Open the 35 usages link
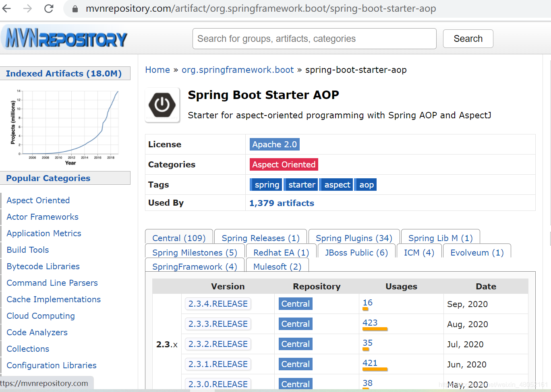Screen dimensions: 551x392 point(367,343)
